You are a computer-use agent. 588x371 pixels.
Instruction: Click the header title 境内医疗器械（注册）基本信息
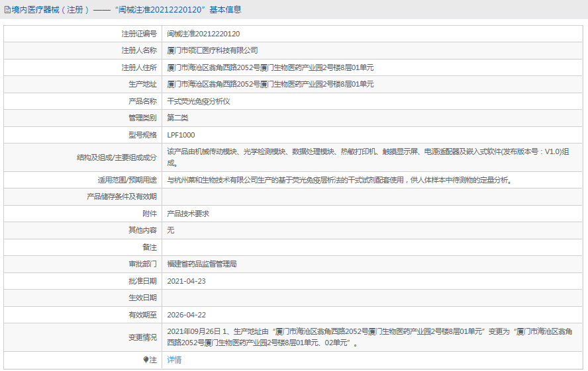[x=126, y=10]
